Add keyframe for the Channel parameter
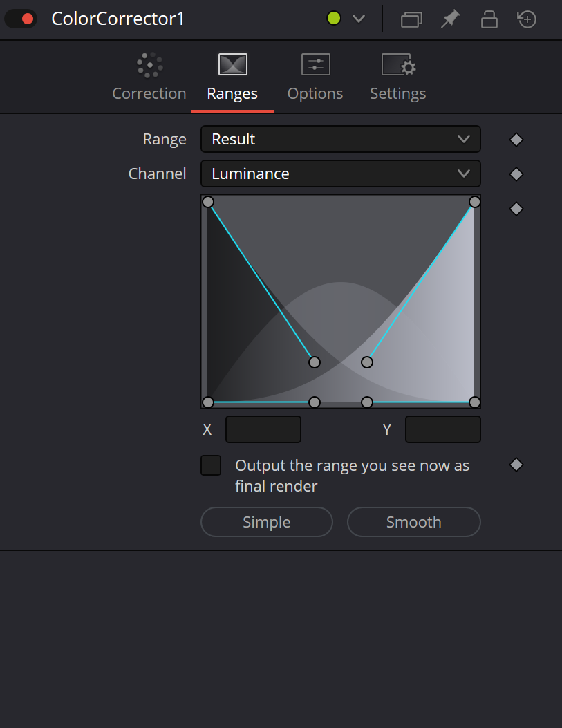Image resolution: width=562 pixels, height=728 pixels. 516,174
